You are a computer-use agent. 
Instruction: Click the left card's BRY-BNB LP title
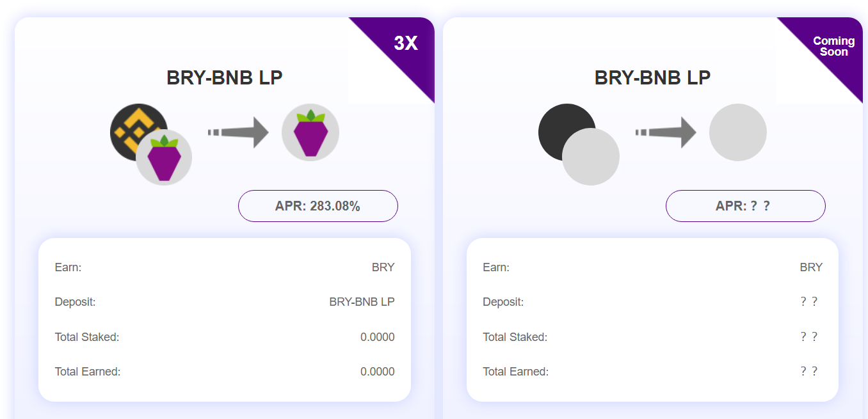(x=225, y=78)
